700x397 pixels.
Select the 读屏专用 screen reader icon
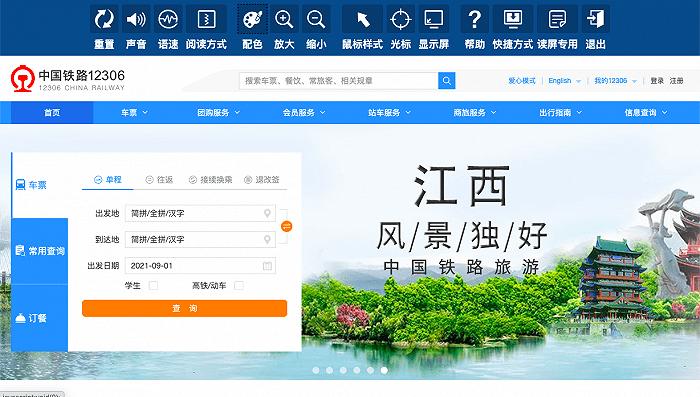pos(557,19)
